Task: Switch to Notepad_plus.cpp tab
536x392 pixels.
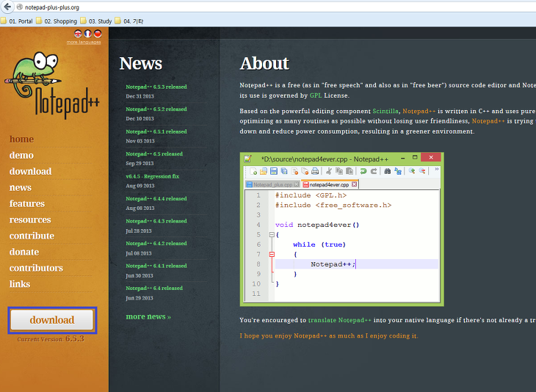Action: tap(273, 184)
